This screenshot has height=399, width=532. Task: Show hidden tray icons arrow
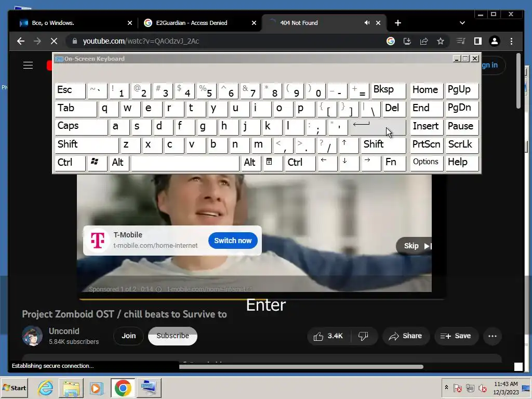tap(446, 388)
